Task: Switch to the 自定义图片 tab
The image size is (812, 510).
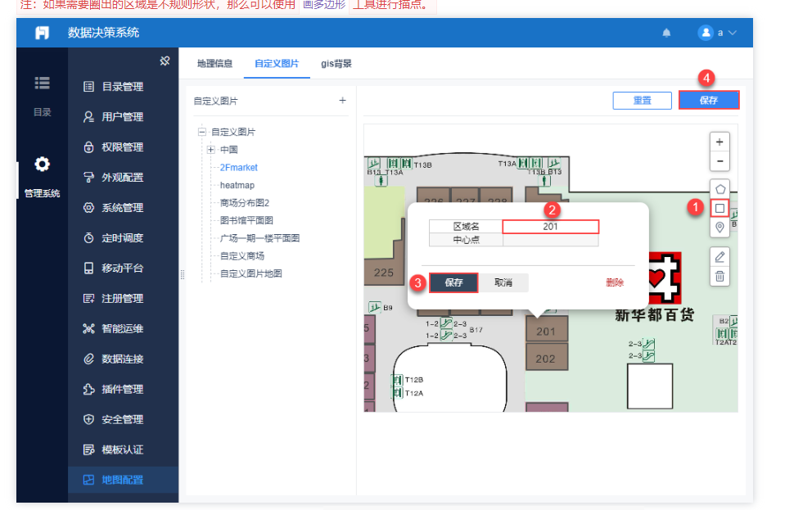Action: (277, 64)
